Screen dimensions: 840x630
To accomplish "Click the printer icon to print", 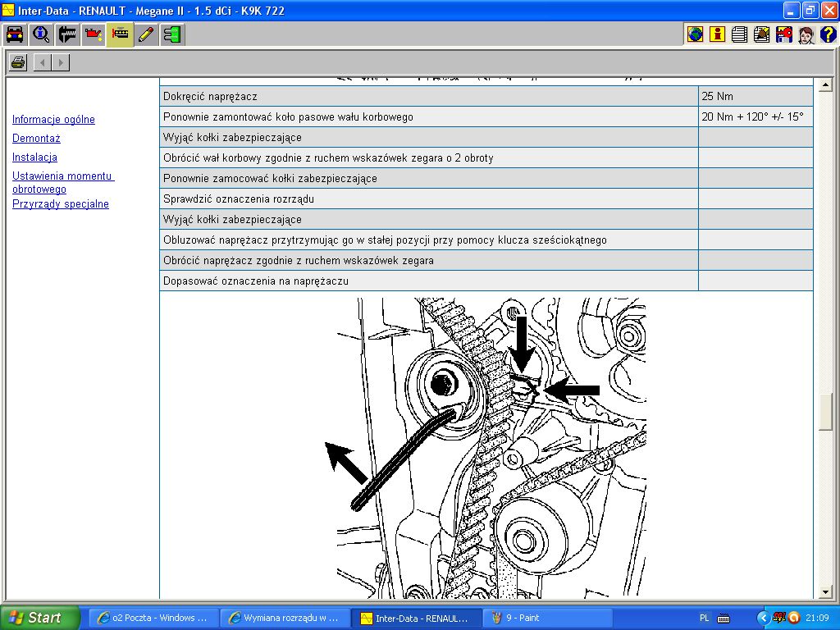I will [18, 62].
